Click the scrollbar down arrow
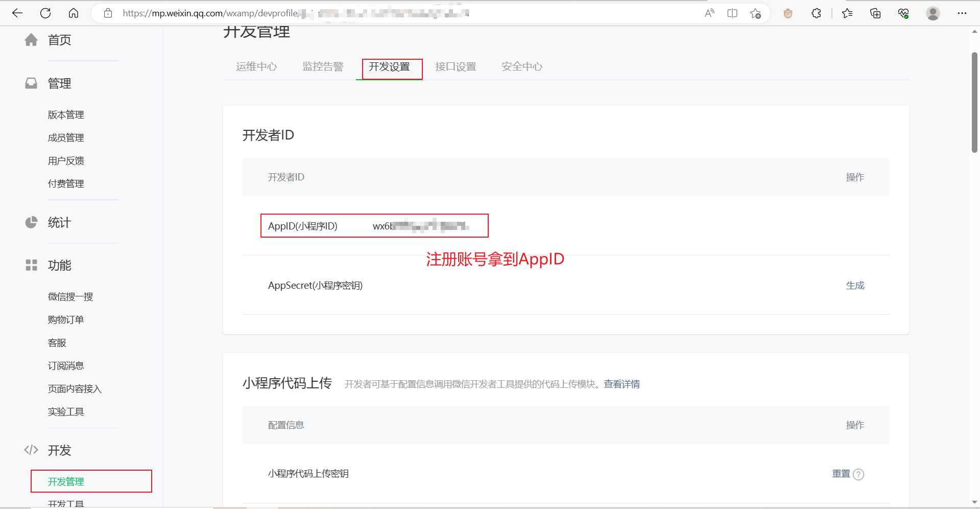This screenshot has width=980, height=509. pos(974,502)
